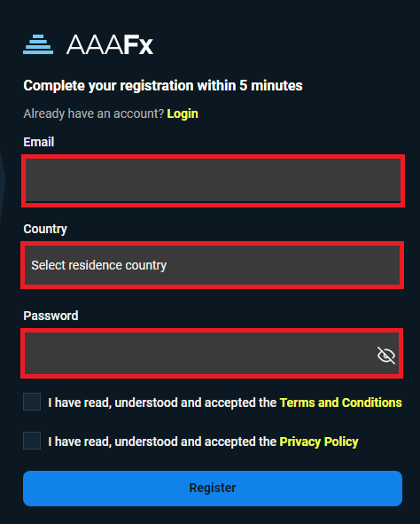Click the acceptance text before Privacy Policy
Screen dimensions: 420x524
(x=162, y=442)
